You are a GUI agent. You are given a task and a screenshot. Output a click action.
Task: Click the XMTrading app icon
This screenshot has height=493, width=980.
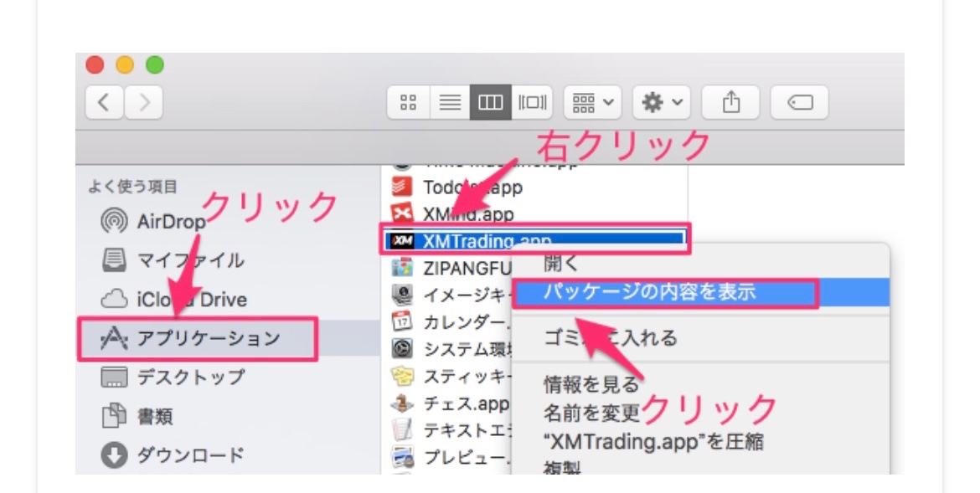pos(401,240)
